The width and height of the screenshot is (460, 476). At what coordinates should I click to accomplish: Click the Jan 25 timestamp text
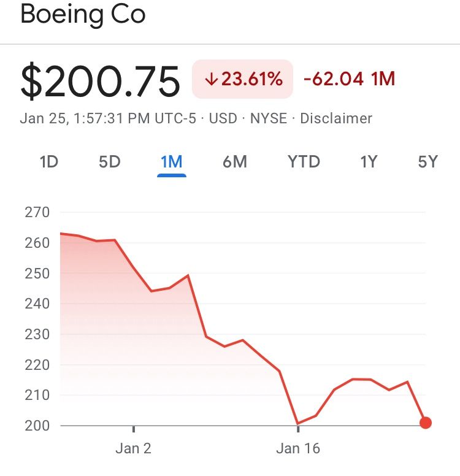(x=108, y=118)
